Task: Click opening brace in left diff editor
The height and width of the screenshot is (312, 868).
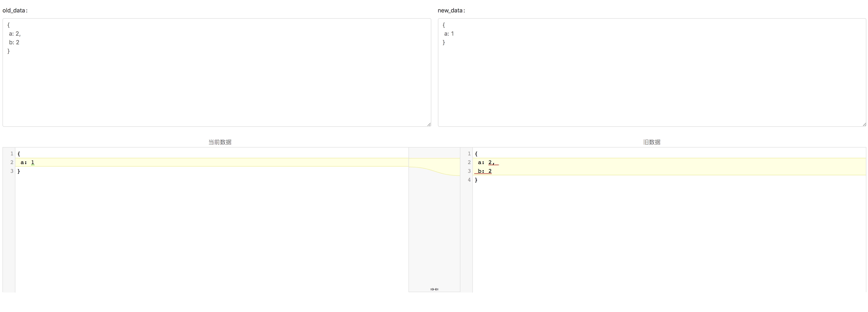Action: (x=18, y=154)
